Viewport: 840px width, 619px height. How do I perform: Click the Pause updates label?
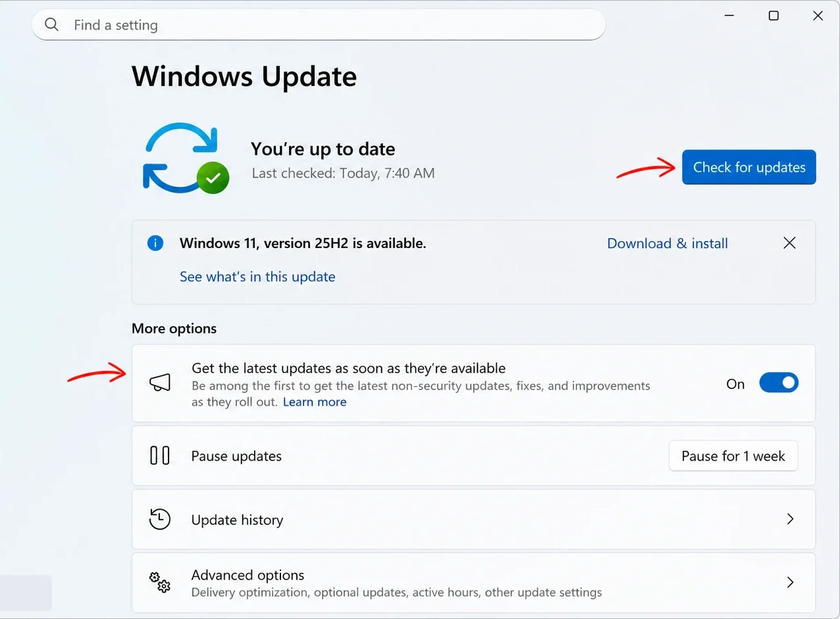click(236, 456)
